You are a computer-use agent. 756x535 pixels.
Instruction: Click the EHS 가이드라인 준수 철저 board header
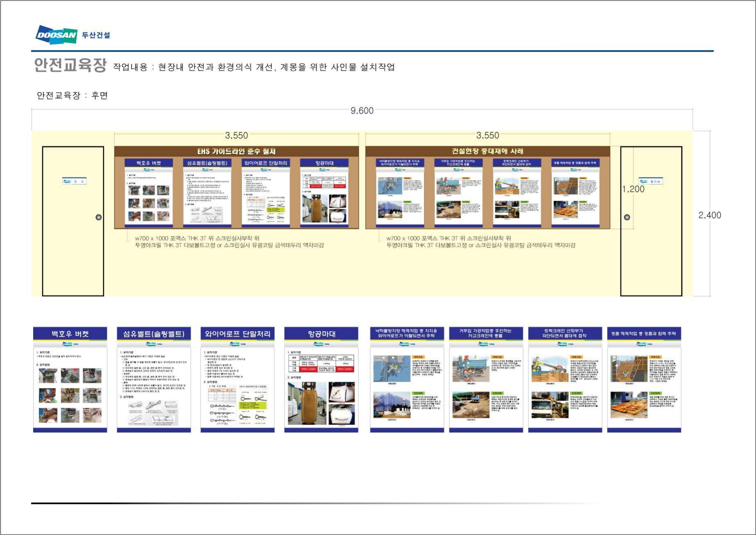[x=237, y=151]
